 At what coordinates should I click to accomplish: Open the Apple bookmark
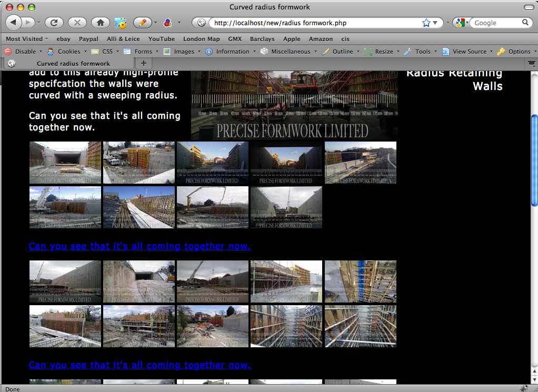292,39
